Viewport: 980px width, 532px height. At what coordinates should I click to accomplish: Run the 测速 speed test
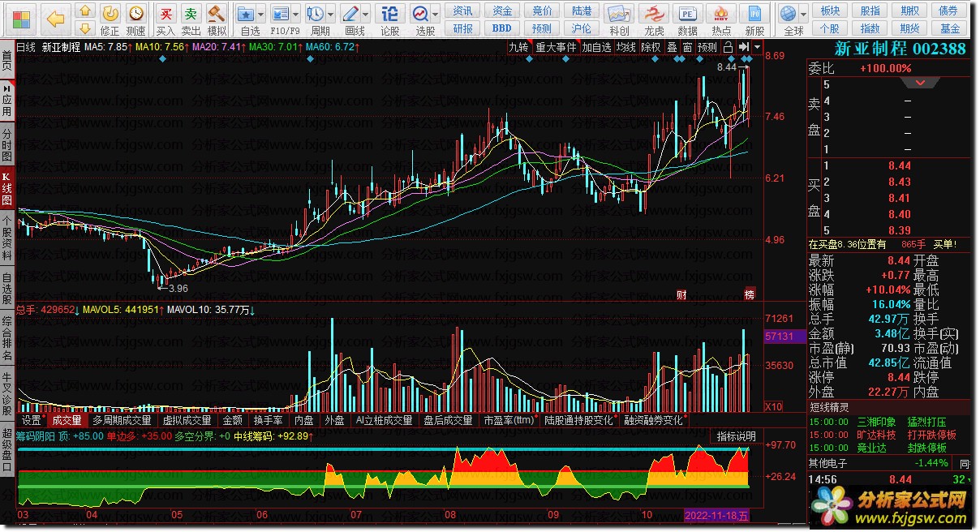[135, 19]
